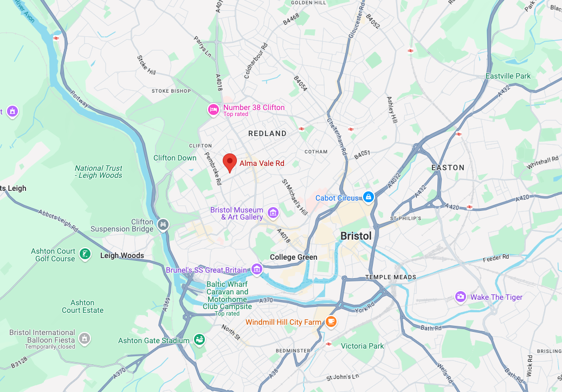Image resolution: width=562 pixels, height=392 pixels.
Task: Select the Baltic Wharf Caravan Campsite label
Action: (227, 295)
